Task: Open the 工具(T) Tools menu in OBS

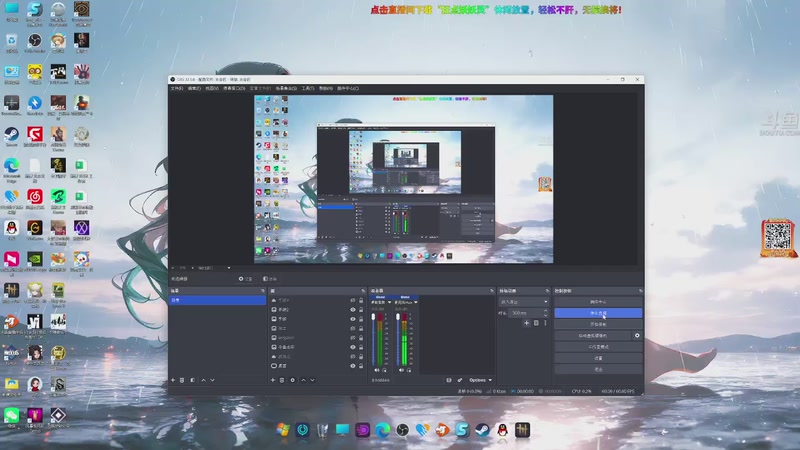Action: coord(308,88)
